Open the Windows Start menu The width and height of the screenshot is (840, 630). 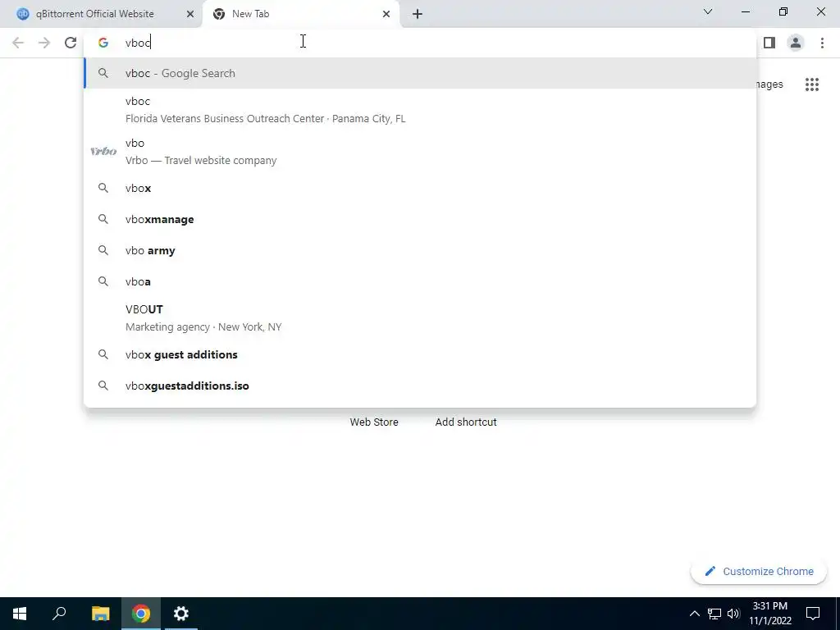[20, 614]
